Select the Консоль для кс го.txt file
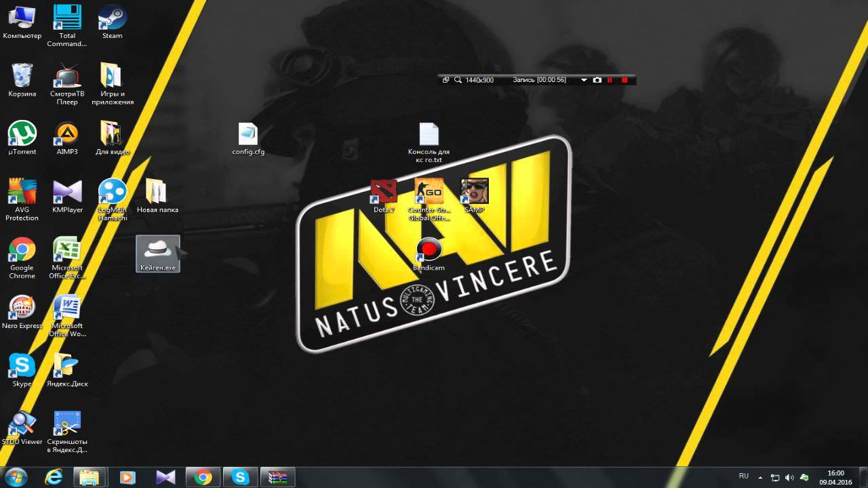868x488 pixels. 429,143
